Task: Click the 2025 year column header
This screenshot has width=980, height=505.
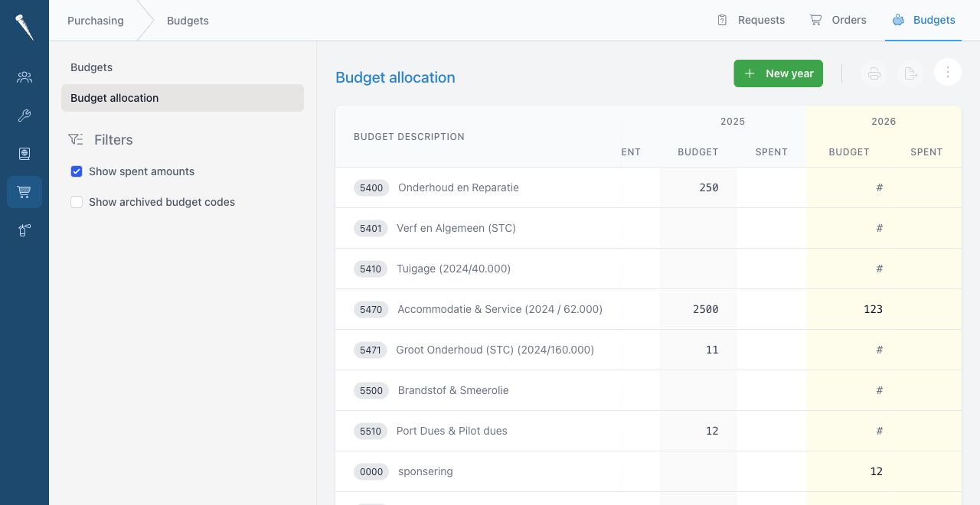Action: point(733,121)
